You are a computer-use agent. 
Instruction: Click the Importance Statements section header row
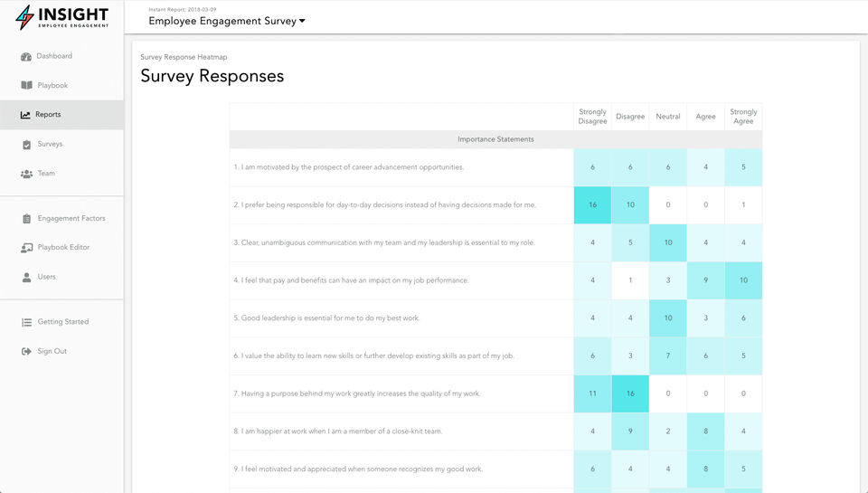point(495,139)
